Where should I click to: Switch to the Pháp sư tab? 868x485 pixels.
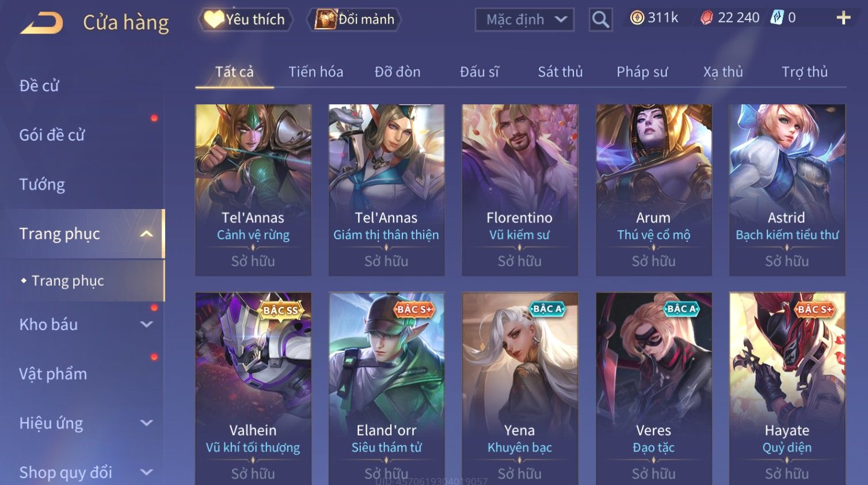642,72
